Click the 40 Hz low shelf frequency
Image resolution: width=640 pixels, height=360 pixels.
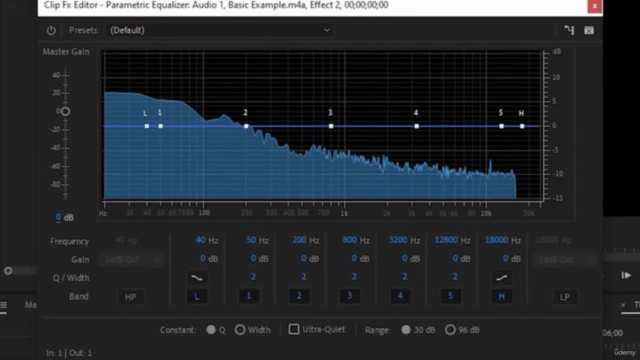coord(200,240)
